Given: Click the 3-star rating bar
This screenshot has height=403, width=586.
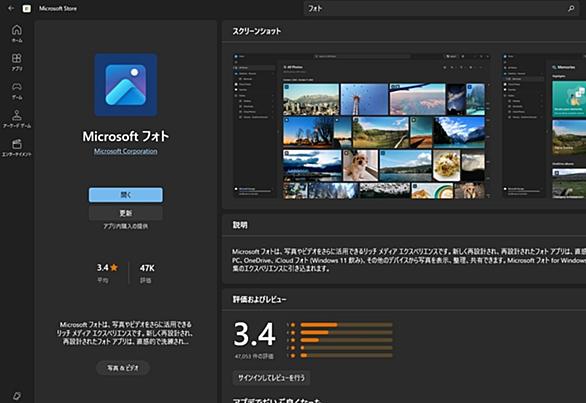Looking at the screenshot, I should click(x=346, y=340).
